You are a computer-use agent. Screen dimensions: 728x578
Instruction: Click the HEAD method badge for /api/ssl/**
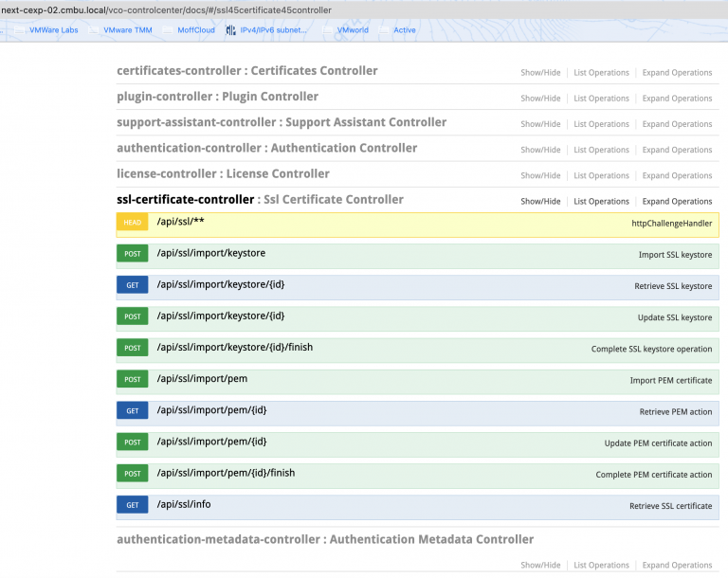point(132,224)
